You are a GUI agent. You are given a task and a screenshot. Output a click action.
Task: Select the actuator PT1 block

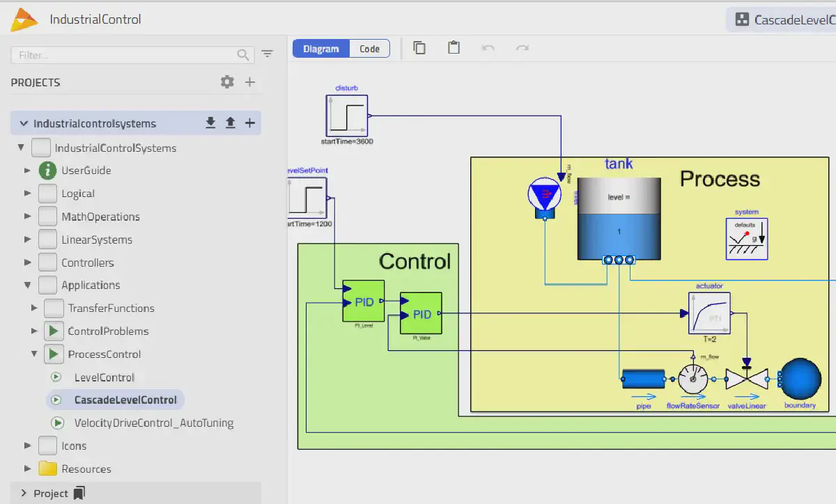coord(710,313)
